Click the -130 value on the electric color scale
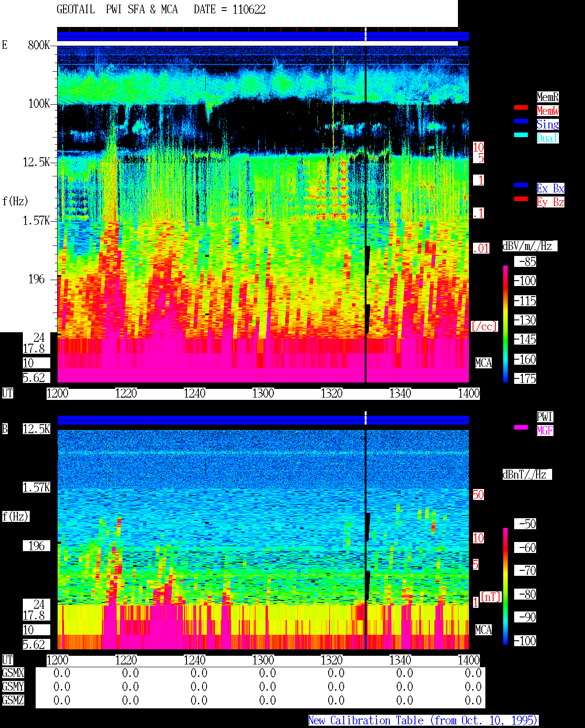The image size is (585, 728). pyautogui.click(x=525, y=320)
